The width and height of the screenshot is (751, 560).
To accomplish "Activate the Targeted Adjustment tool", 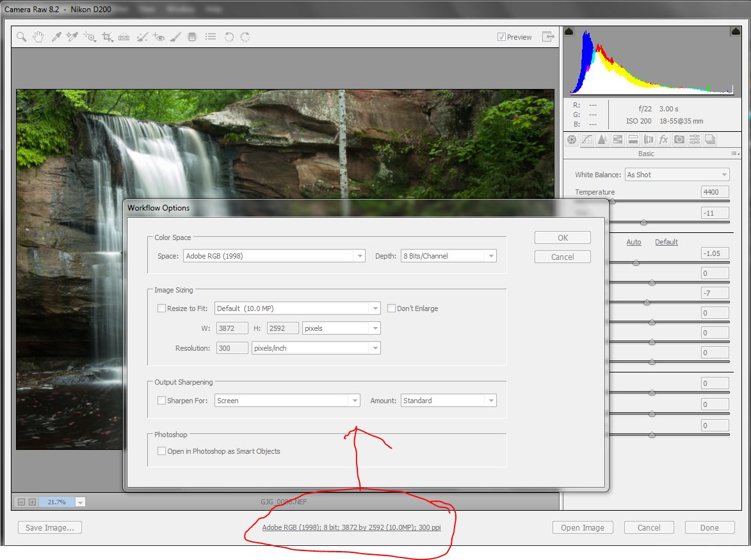I will tap(90, 37).
